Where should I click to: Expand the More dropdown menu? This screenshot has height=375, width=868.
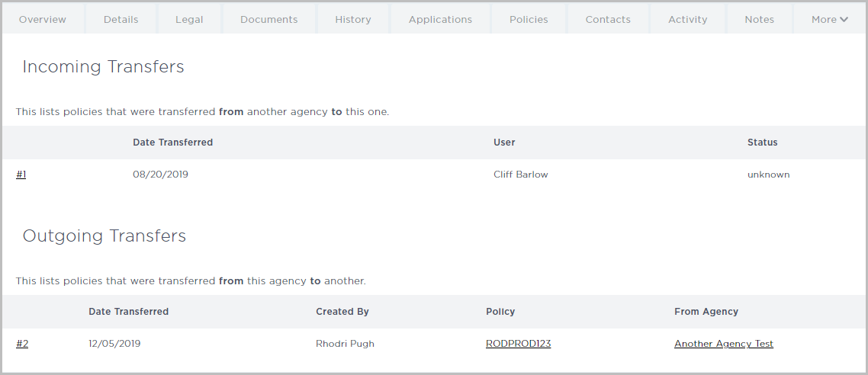(x=830, y=19)
